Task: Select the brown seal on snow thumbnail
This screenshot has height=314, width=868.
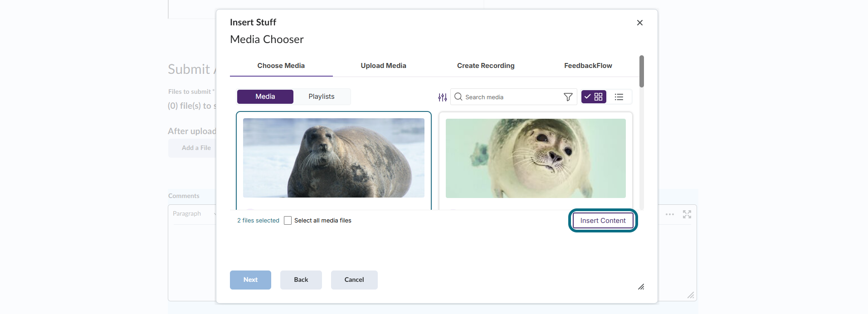Action: [334, 158]
